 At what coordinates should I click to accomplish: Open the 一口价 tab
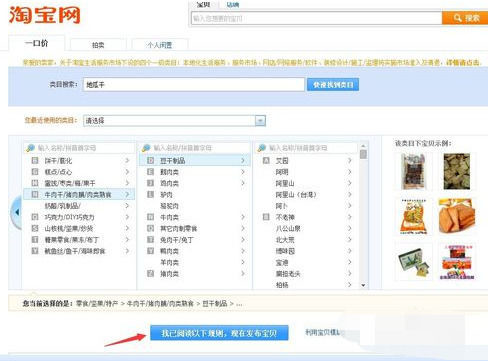(x=36, y=43)
